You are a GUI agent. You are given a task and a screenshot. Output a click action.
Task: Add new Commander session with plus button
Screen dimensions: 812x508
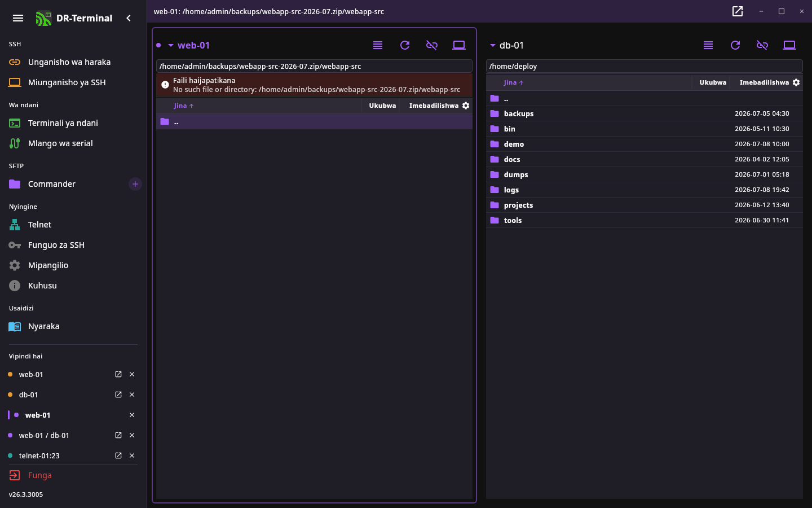(x=135, y=184)
